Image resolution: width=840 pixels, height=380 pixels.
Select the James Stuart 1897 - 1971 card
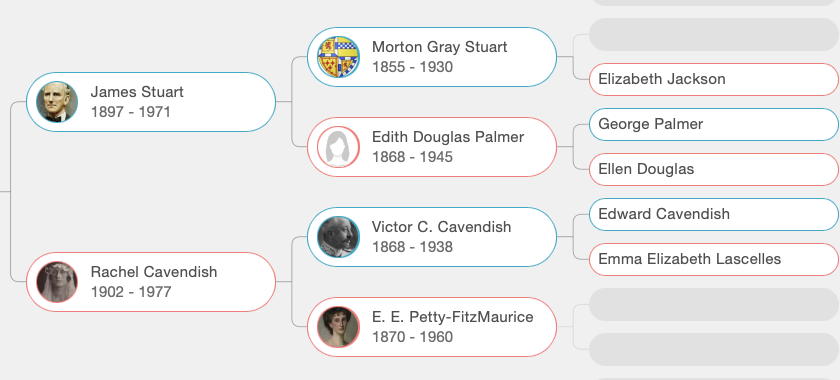[151, 102]
